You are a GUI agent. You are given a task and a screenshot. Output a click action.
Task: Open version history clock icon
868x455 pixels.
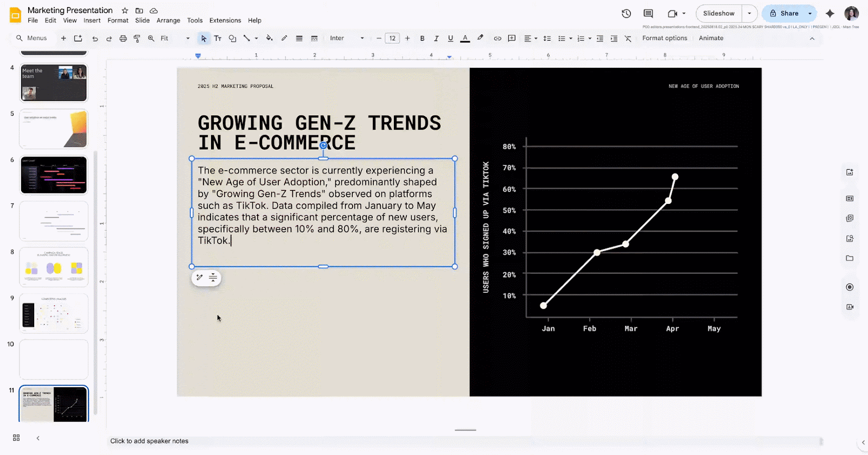[626, 14]
